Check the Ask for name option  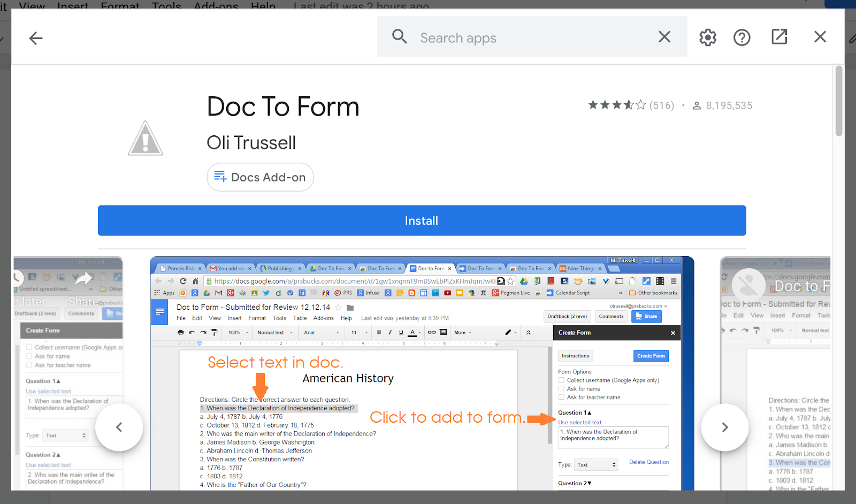[561, 388]
